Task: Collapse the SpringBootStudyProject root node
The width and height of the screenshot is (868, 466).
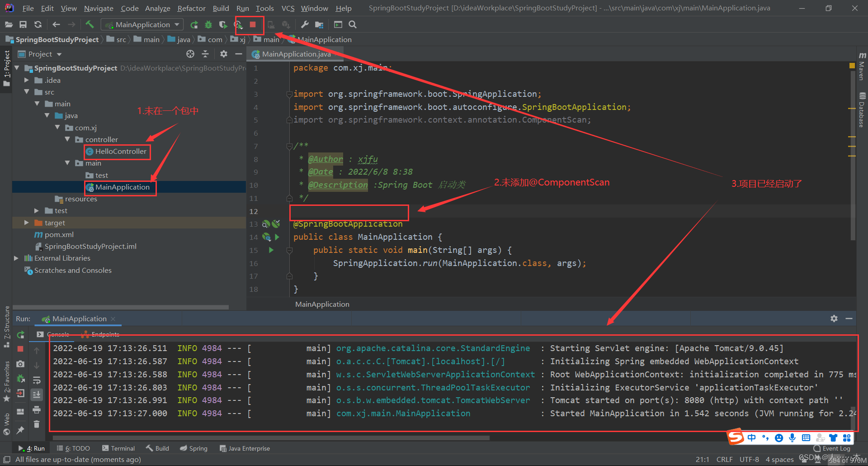Action: click(x=17, y=68)
